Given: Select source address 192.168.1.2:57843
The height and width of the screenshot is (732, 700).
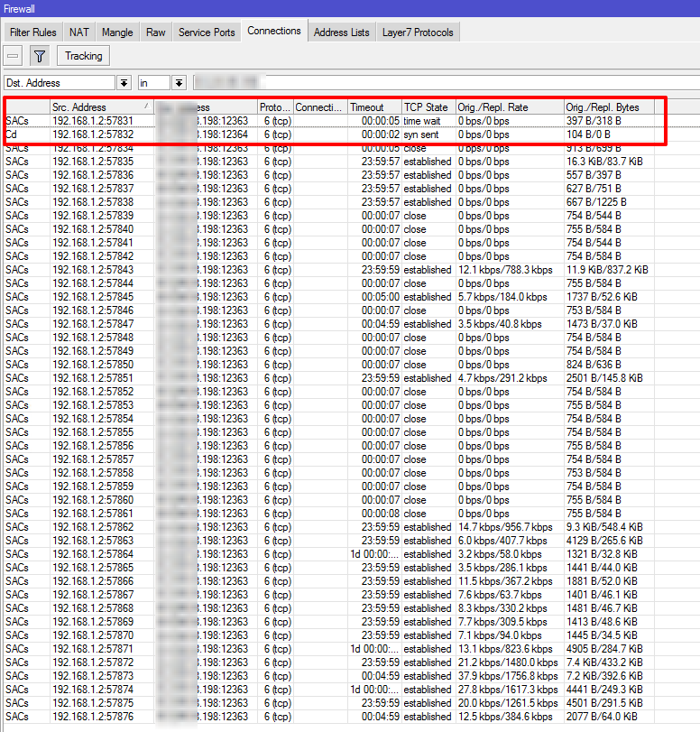Looking at the screenshot, I should [x=93, y=270].
